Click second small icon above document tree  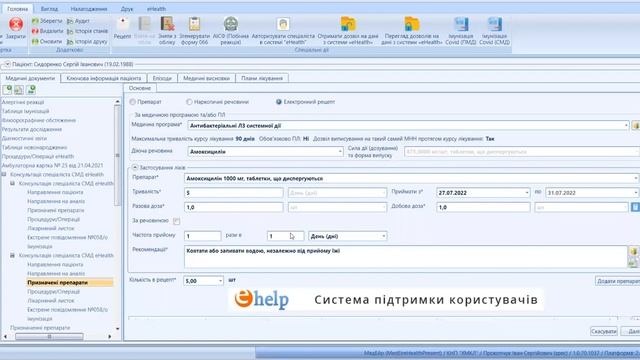[19, 90]
